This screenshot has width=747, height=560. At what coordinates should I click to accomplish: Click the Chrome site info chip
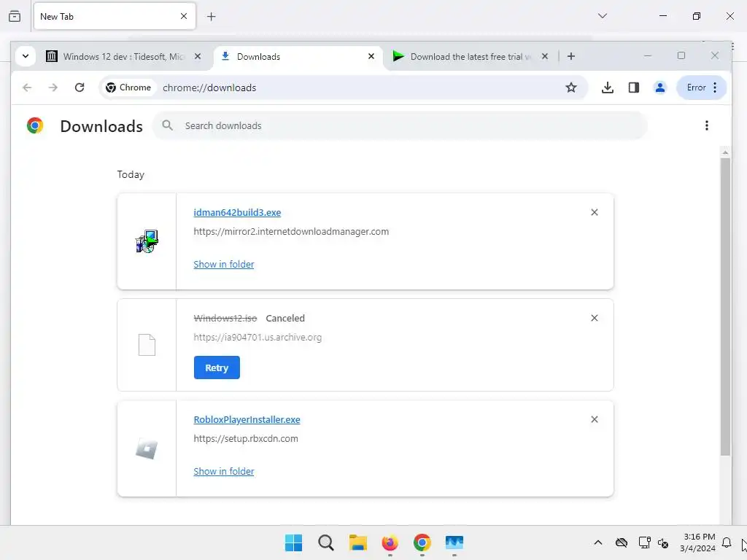(x=128, y=87)
